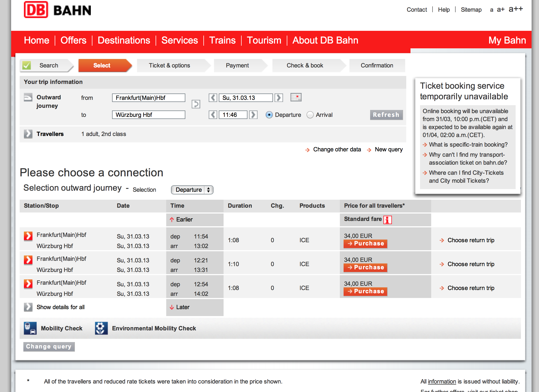Collapse the Outward journey section icon
The height and width of the screenshot is (392, 539).
click(28, 97)
